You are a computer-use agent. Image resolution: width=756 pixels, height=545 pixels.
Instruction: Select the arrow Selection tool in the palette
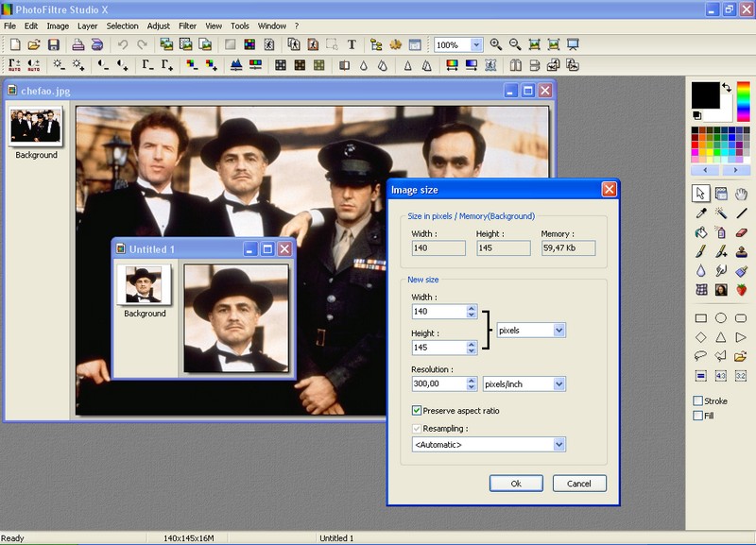700,194
